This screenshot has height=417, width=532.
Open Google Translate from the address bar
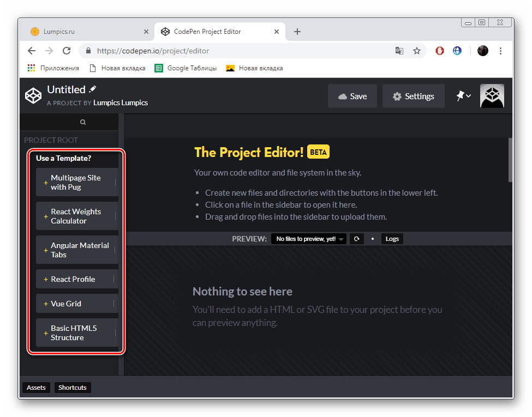pyautogui.click(x=399, y=50)
